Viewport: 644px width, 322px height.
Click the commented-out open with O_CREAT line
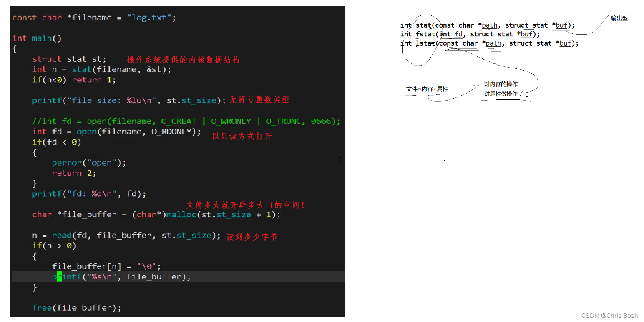pos(186,121)
